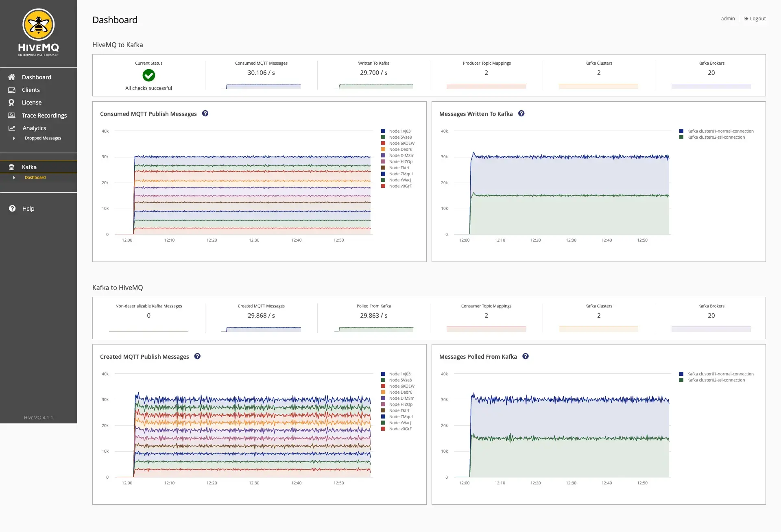
Task: Click the Written To Kafka 29.700 / s value
Action: coord(374,73)
